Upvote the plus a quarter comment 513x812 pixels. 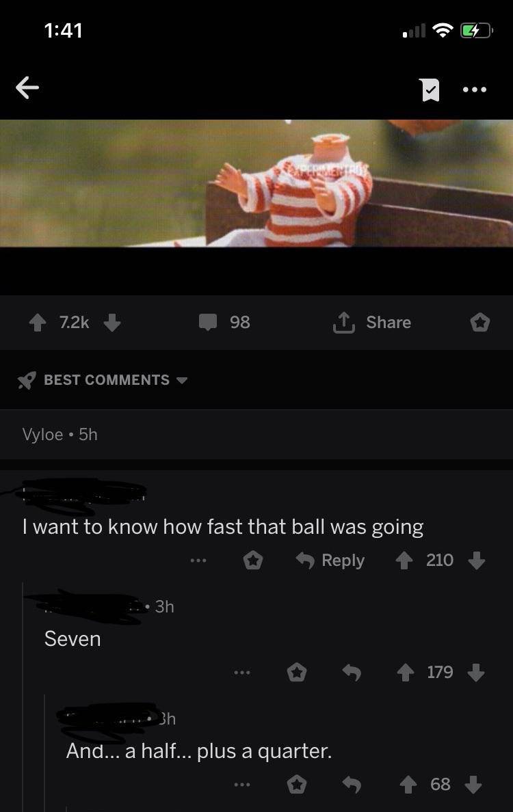coord(408,785)
